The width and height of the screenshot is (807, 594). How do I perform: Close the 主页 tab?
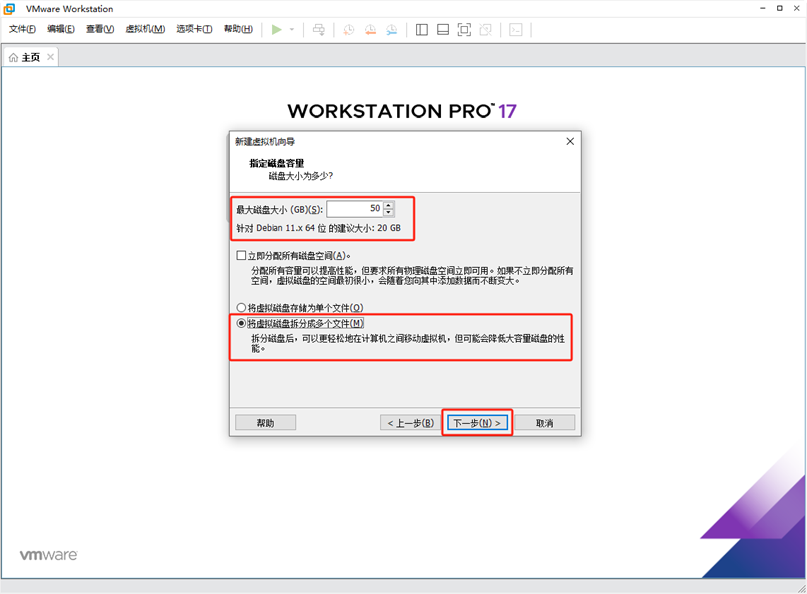click(x=50, y=57)
